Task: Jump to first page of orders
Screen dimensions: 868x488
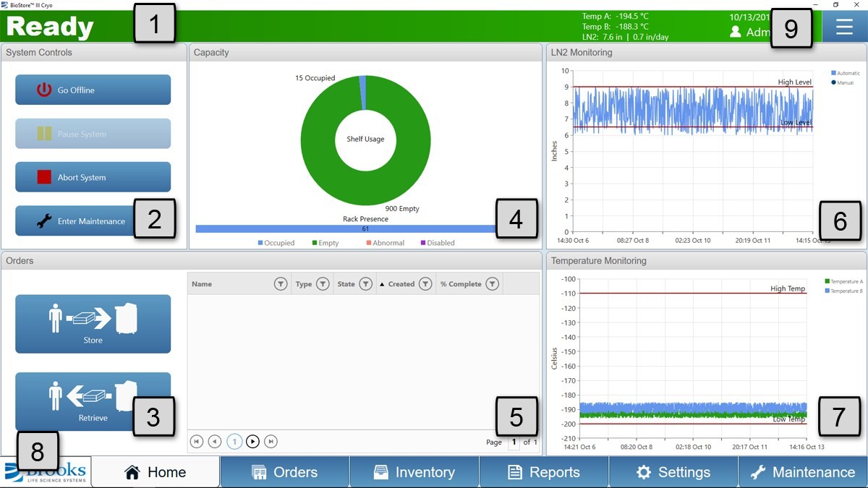Action: pyautogui.click(x=196, y=441)
